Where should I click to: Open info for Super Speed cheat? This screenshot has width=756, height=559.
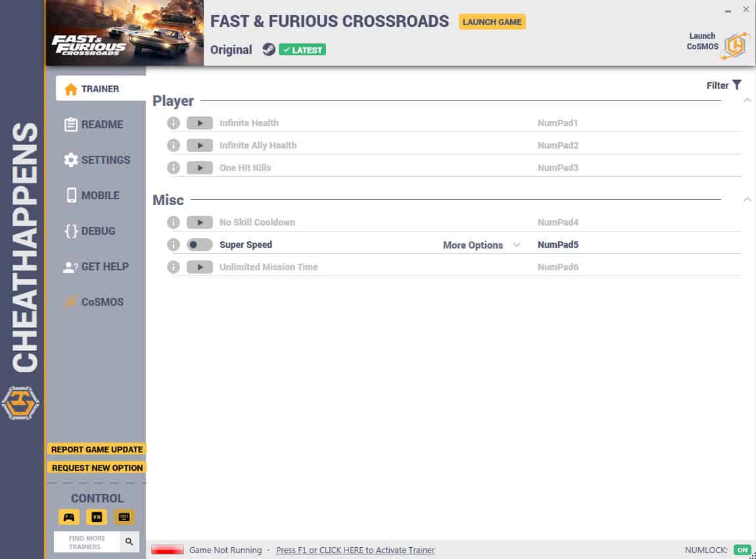tap(174, 245)
